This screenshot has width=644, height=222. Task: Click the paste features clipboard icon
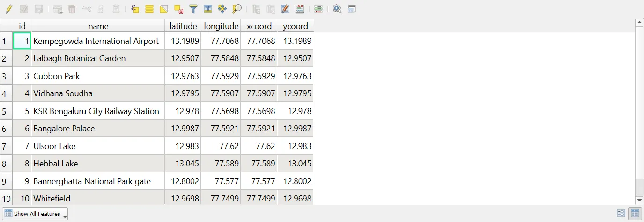(116, 9)
